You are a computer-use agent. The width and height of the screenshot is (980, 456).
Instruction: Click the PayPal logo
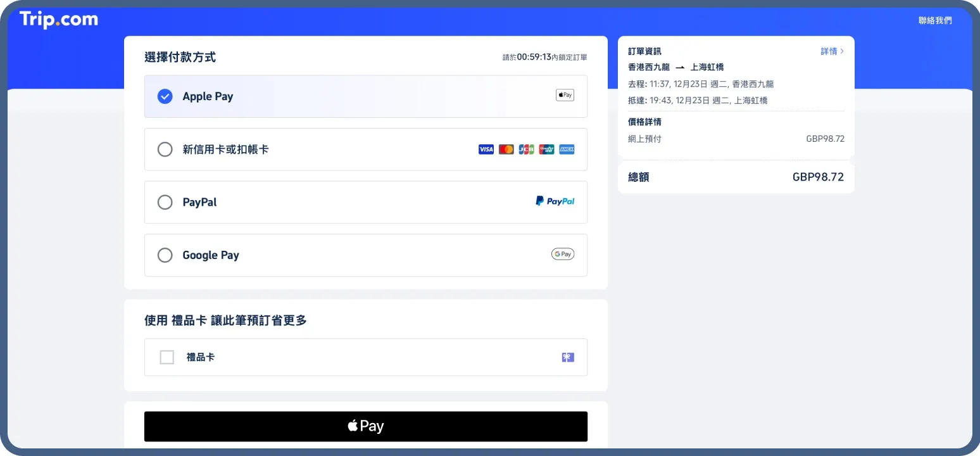click(555, 201)
